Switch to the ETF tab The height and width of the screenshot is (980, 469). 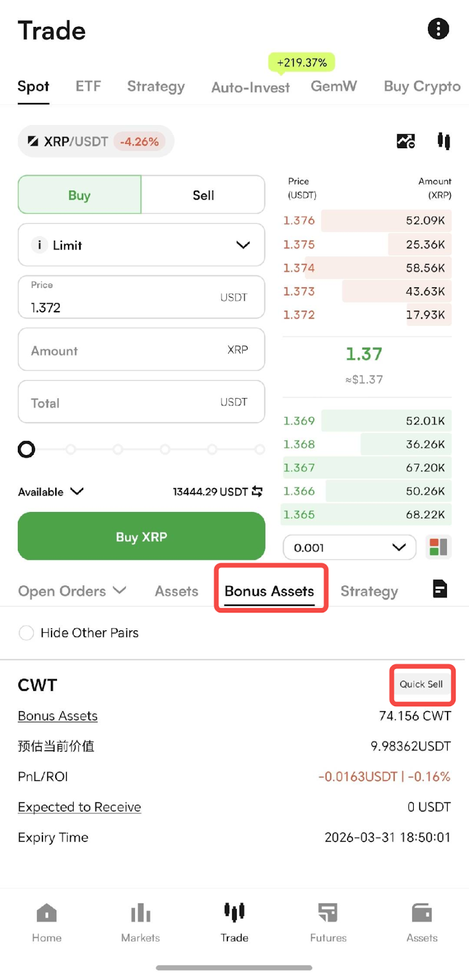click(88, 86)
